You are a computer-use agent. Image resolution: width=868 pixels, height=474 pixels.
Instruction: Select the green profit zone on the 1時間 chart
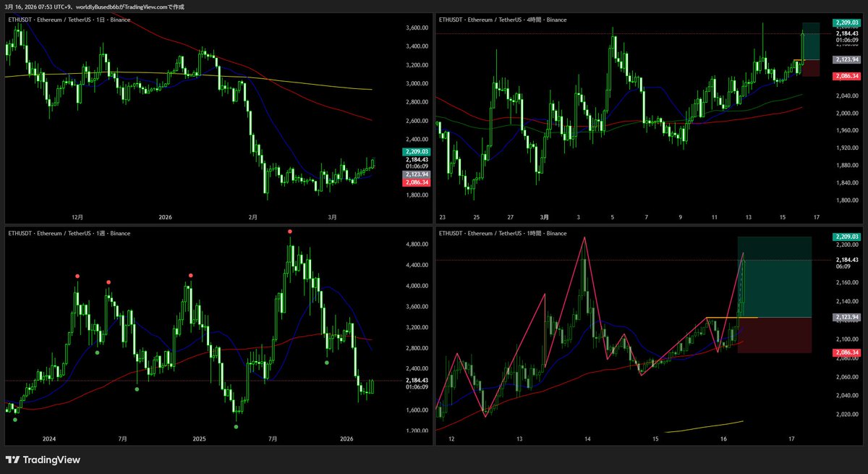(x=774, y=277)
